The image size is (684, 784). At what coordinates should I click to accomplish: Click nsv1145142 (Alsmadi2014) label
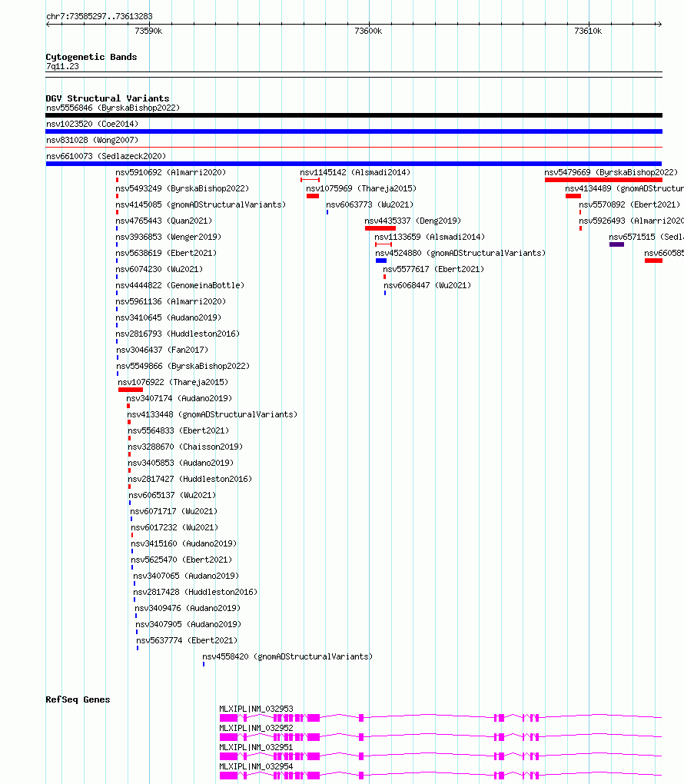coord(355,172)
